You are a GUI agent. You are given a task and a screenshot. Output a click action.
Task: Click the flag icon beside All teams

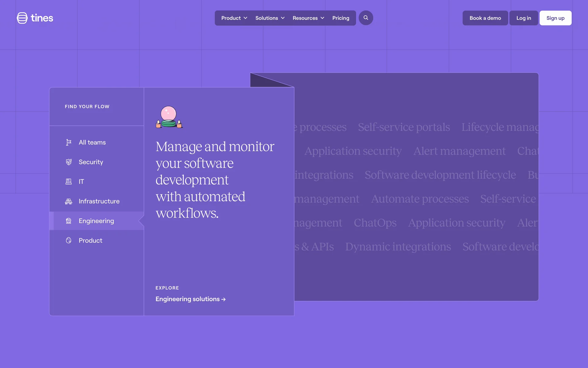69,142
